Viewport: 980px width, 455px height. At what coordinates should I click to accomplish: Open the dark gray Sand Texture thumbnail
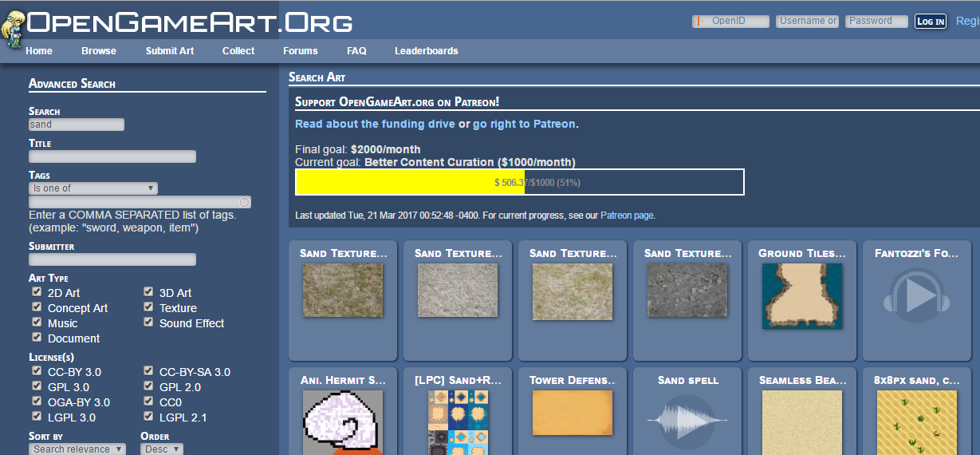pyautogui.click(x=687, y=291)
